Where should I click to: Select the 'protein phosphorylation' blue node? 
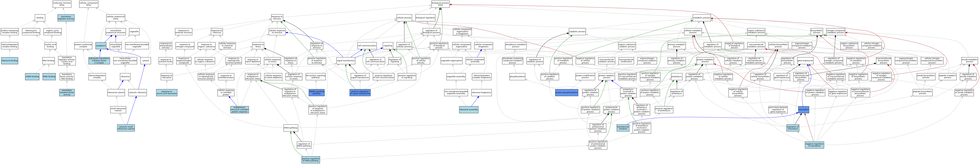pos(566,93)
